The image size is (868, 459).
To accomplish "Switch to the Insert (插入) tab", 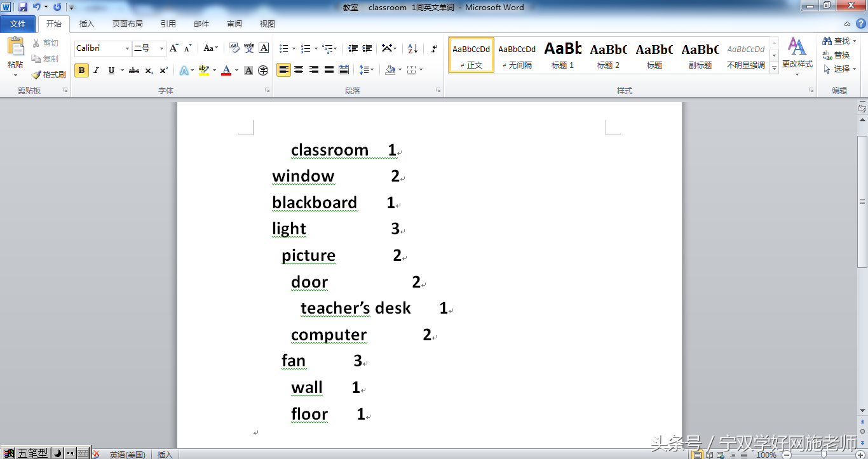I will click(x=86, y=23).
